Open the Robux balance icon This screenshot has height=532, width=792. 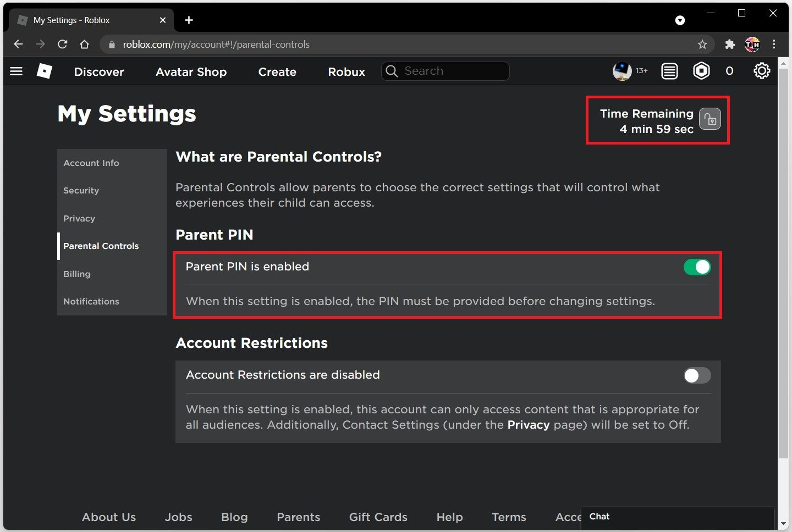click(x=701, y=71)
